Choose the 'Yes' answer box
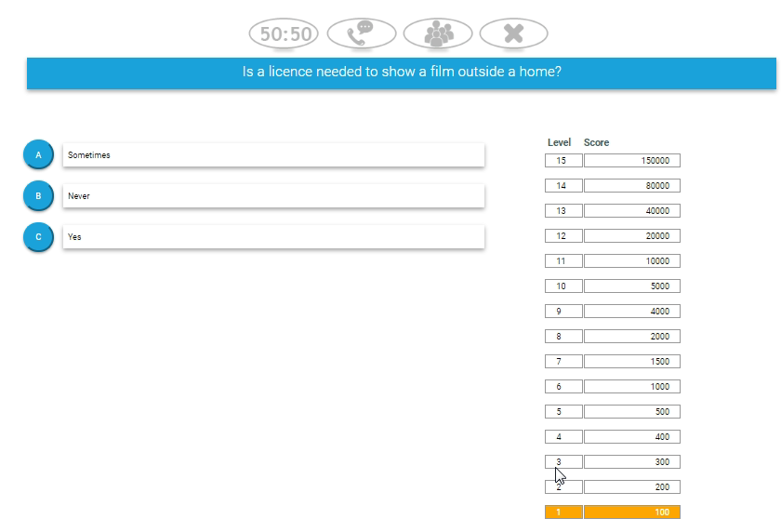Screen dimensions: 781x532 [273, 237]
